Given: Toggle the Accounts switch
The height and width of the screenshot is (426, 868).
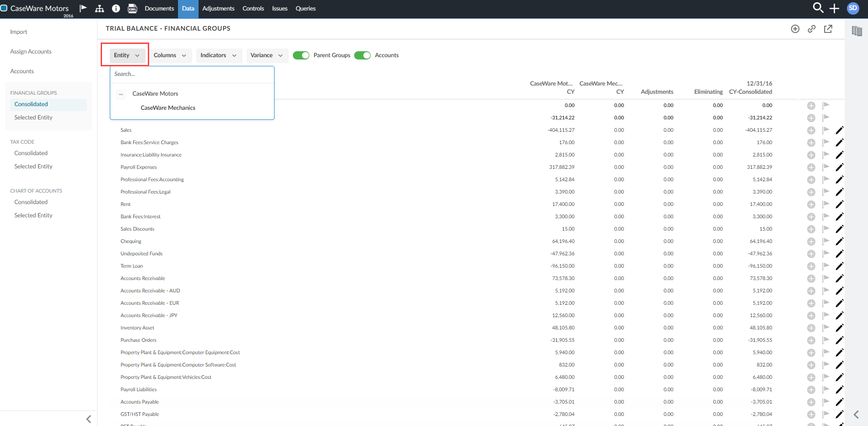Looking at the screenshot, I should (x=362, y=55).
